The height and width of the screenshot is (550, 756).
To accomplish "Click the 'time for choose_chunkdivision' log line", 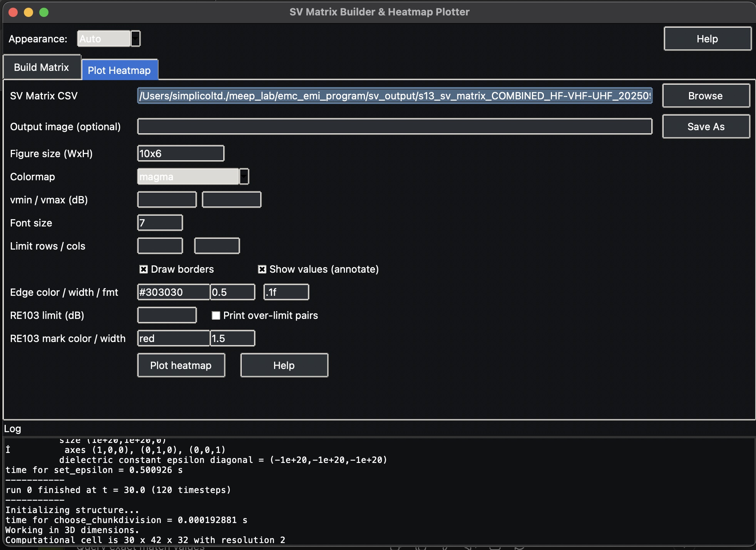I will pyautogui.click(x=126, y=520).
